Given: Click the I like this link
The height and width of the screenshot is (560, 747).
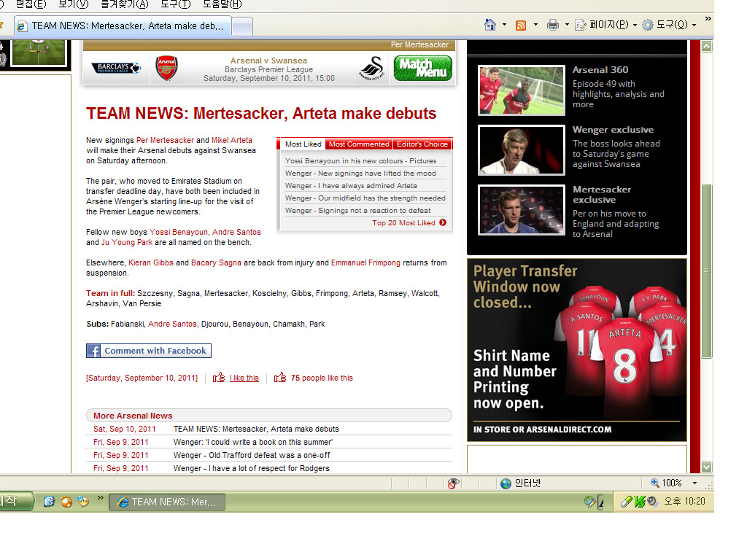Looking at the screenshot, I should (x=244, y=378).
